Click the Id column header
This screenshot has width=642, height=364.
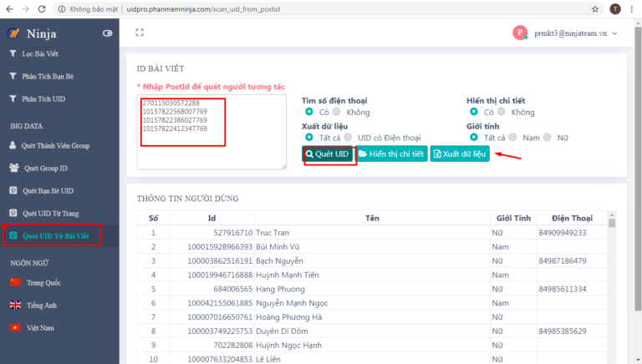[x=212, y=218]
